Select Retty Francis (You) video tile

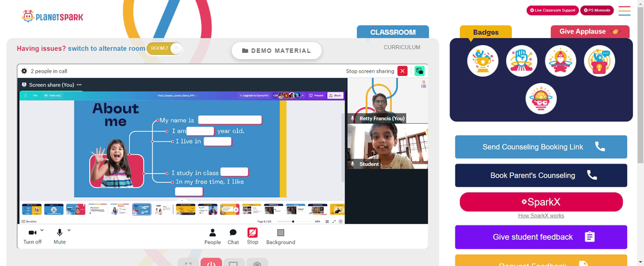click(387, 100)
